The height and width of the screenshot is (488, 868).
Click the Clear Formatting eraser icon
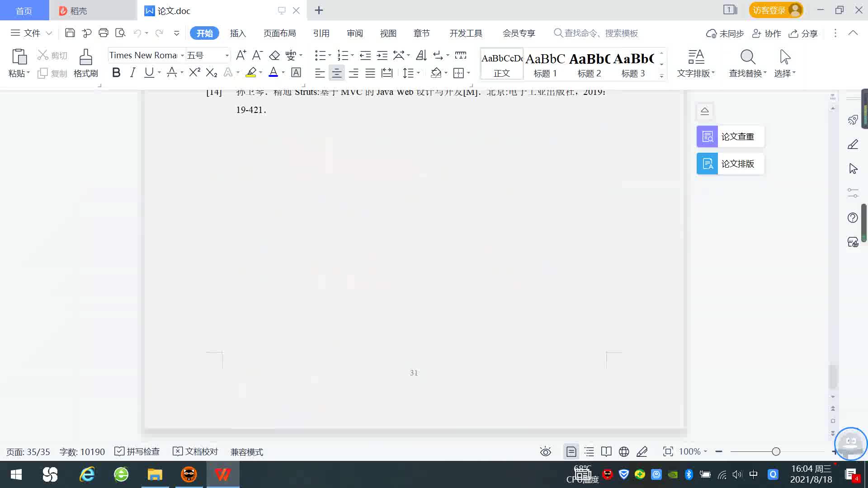point(274,55)
